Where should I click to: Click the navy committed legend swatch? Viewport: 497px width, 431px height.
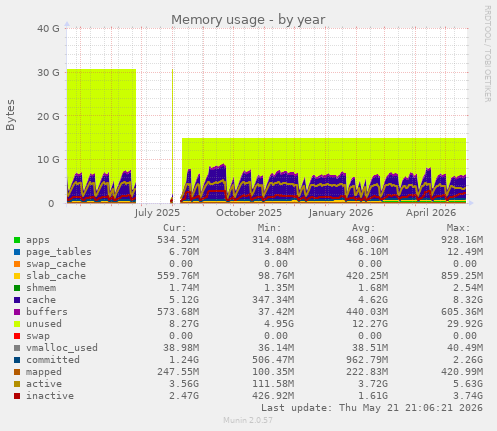point(17,360)
